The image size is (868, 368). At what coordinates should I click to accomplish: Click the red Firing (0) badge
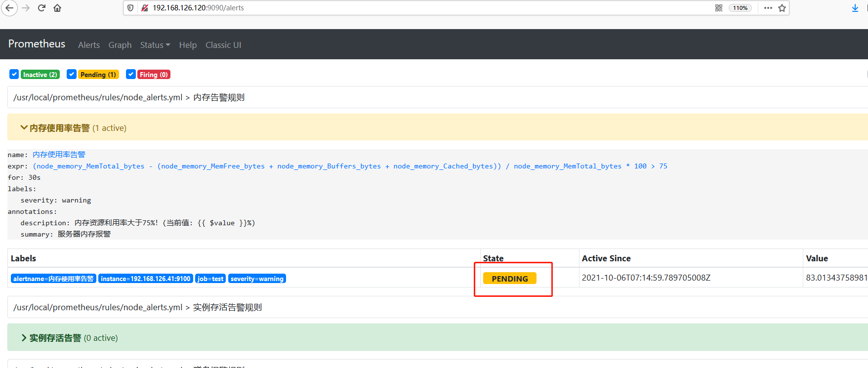pos(154,75)
